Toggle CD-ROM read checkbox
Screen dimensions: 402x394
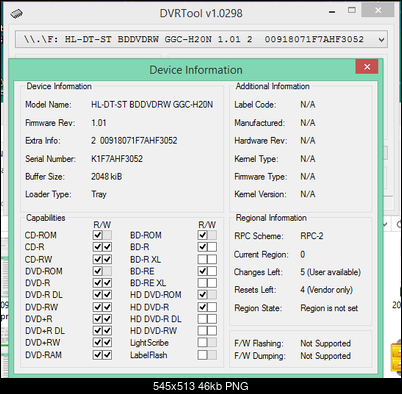coord(98,235)
